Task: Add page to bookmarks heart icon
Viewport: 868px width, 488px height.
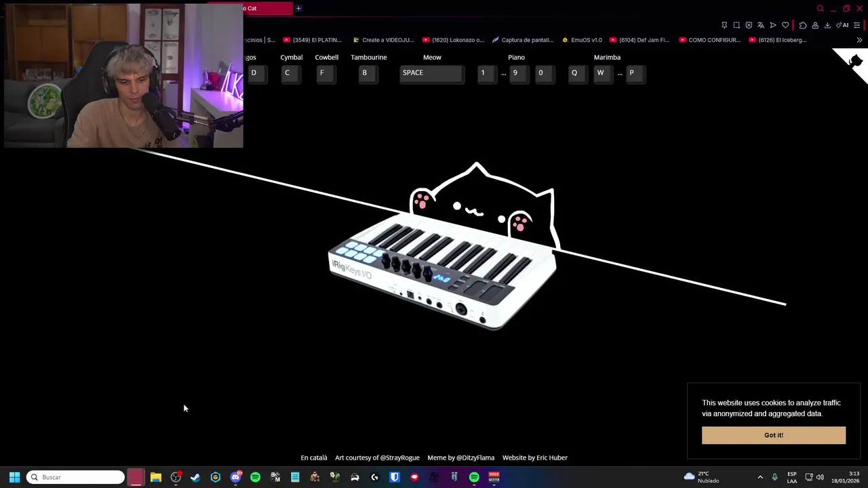Action: (785, 25)
